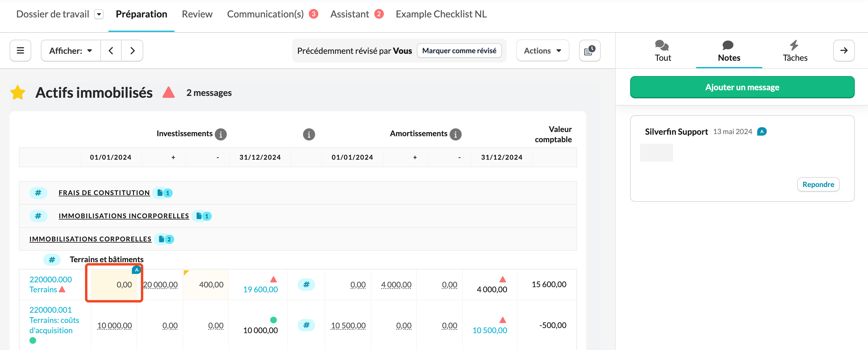This screenshot has height=350, width=868.
Task: Click the hamburger menu icon
Action: pos(20,51)
